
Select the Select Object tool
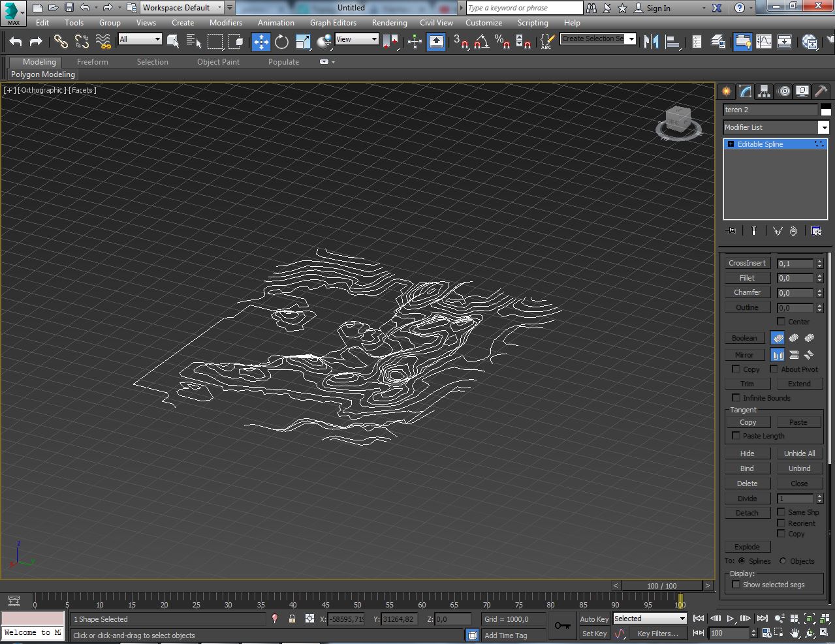173,42
